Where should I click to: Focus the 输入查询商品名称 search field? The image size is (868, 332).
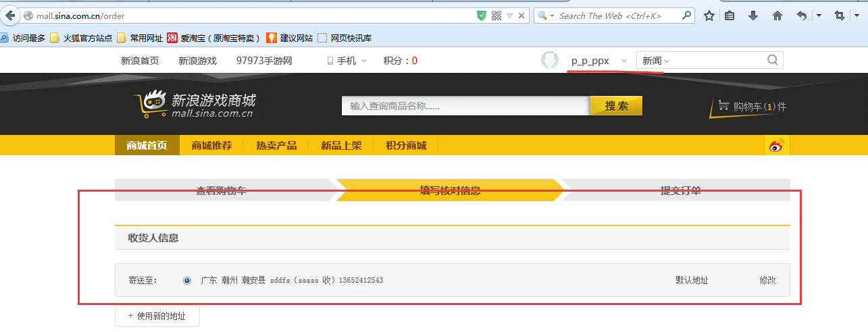[465, 106]
